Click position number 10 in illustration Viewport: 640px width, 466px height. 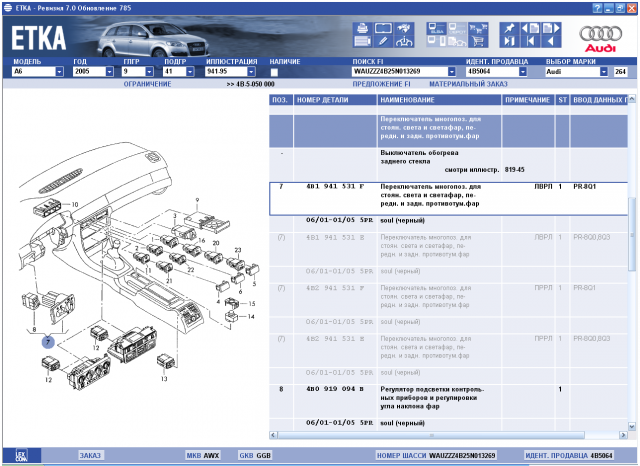pos(75,204)
